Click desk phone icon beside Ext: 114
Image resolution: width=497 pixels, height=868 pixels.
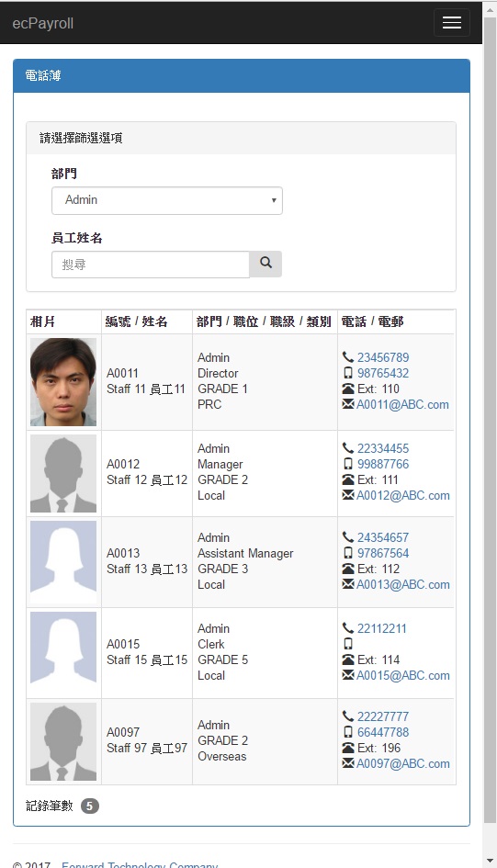pyautogui.click(x=347, y=659)
